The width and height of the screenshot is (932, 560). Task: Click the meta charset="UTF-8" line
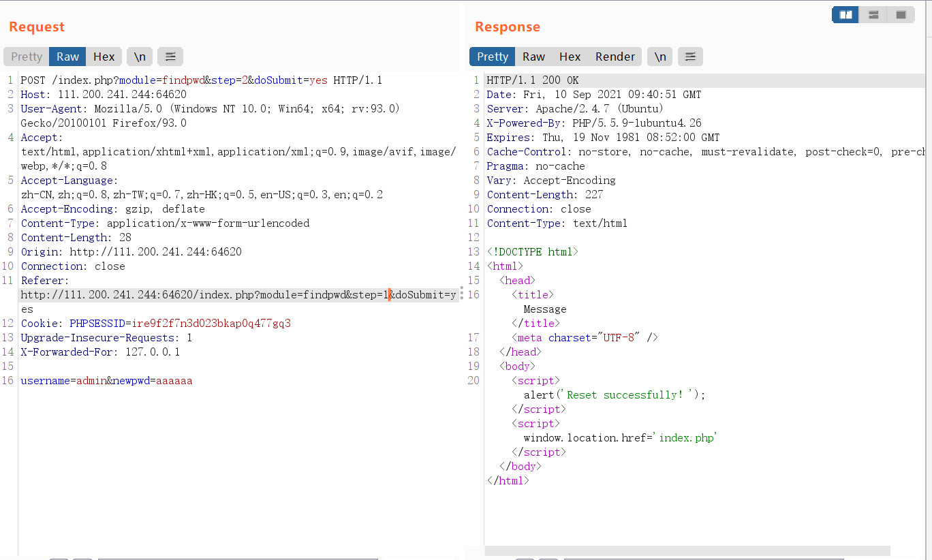tap(585, 338)
